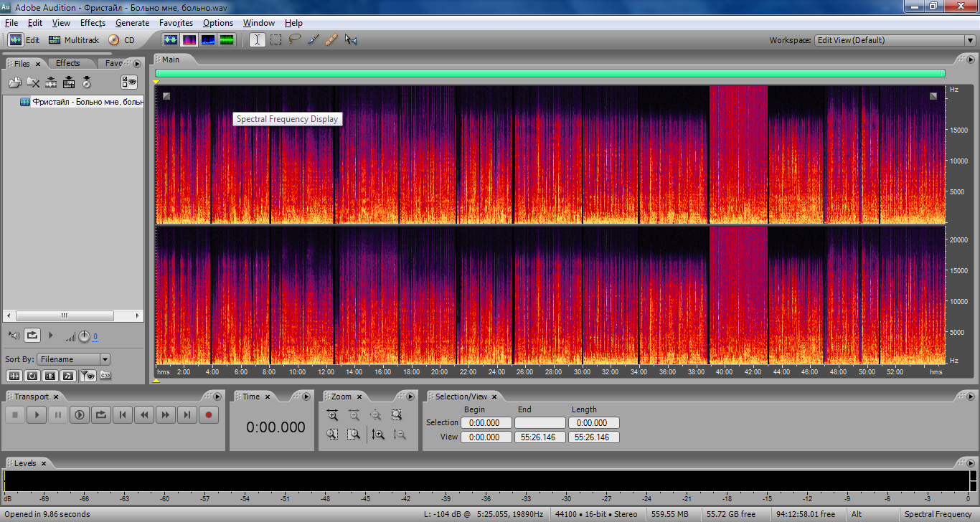Switch to Multitrack view

(74, 40)
